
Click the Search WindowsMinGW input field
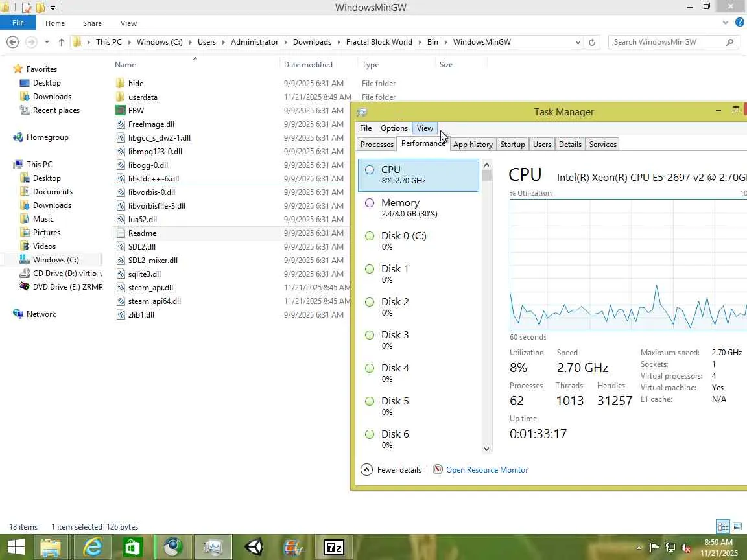point(667,42)
